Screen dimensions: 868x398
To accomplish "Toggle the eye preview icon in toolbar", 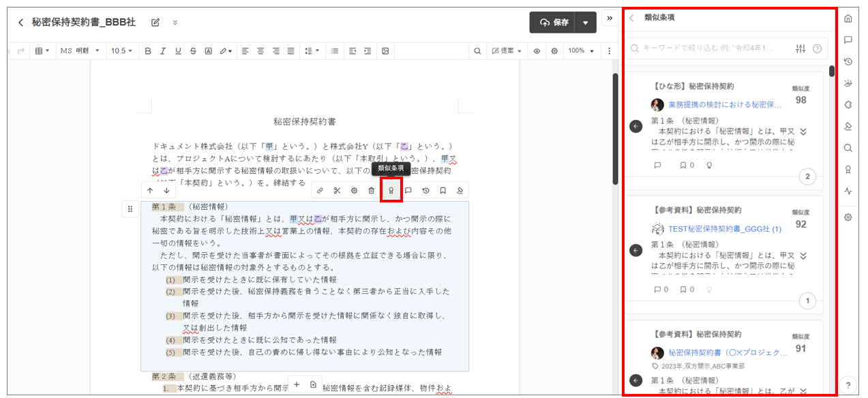I will pyautogui.click(x=537, y=51).
